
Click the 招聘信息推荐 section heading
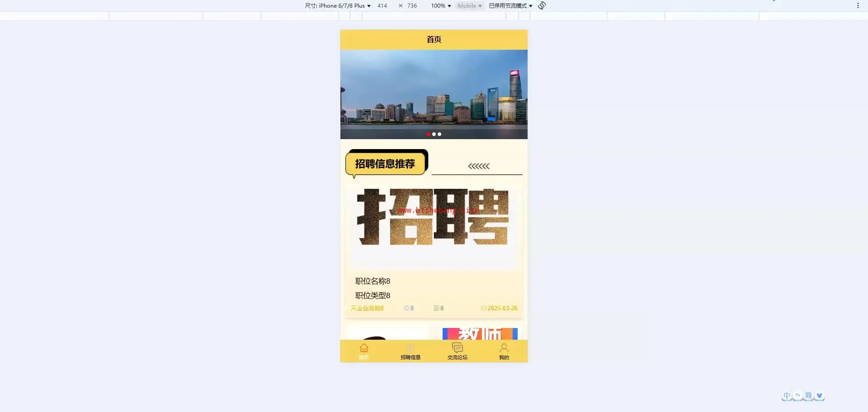385,164
